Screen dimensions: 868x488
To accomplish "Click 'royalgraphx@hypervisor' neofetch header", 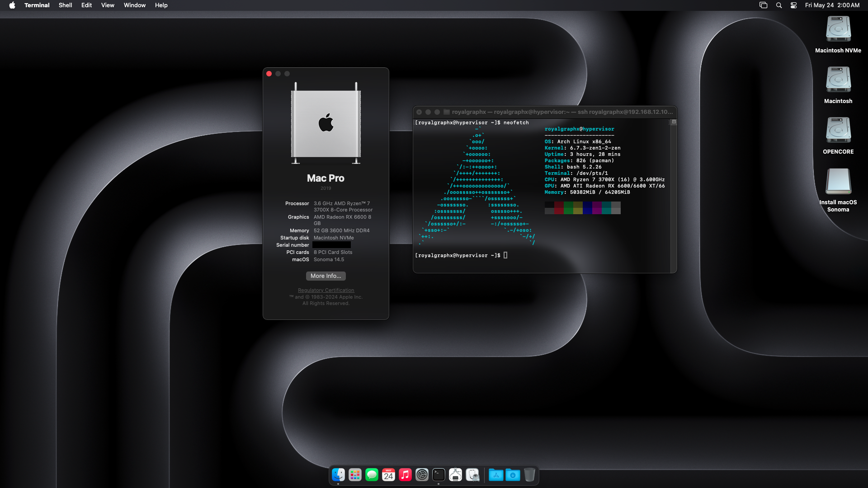I will 580,129.
